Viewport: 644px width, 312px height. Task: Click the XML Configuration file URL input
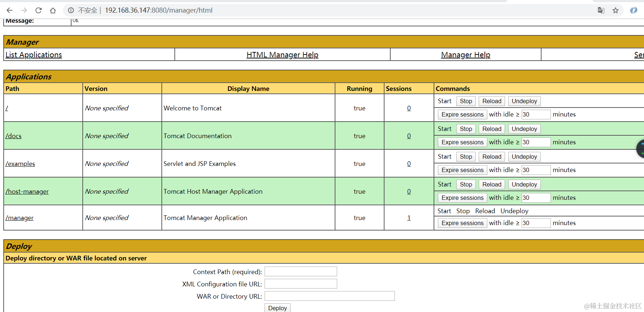pos(301,284)
